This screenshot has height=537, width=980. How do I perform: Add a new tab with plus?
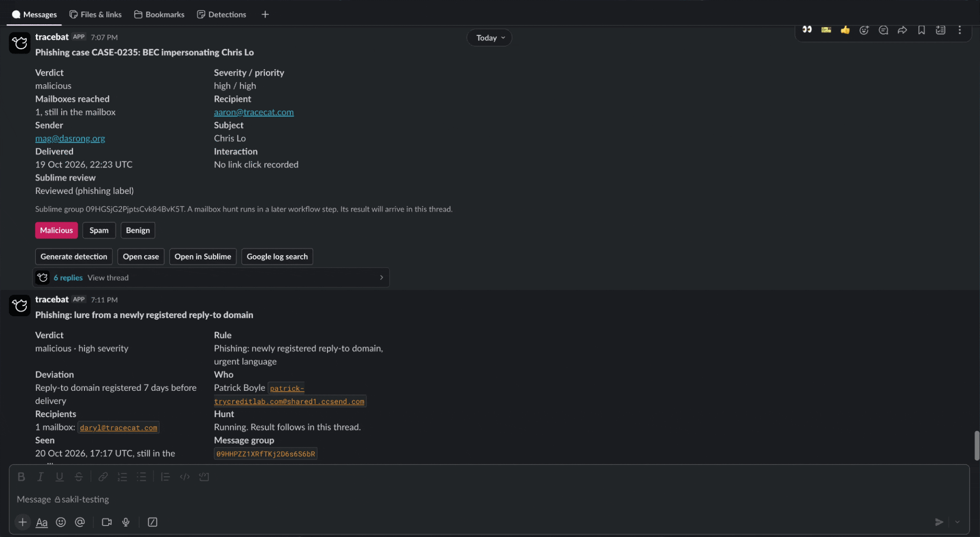coord(265,14)
